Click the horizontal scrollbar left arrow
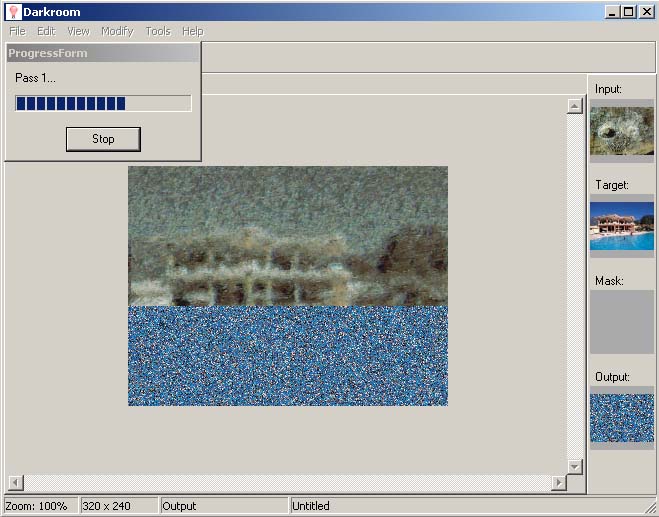Viewport: 659px width, 517px height. point(16,483)
